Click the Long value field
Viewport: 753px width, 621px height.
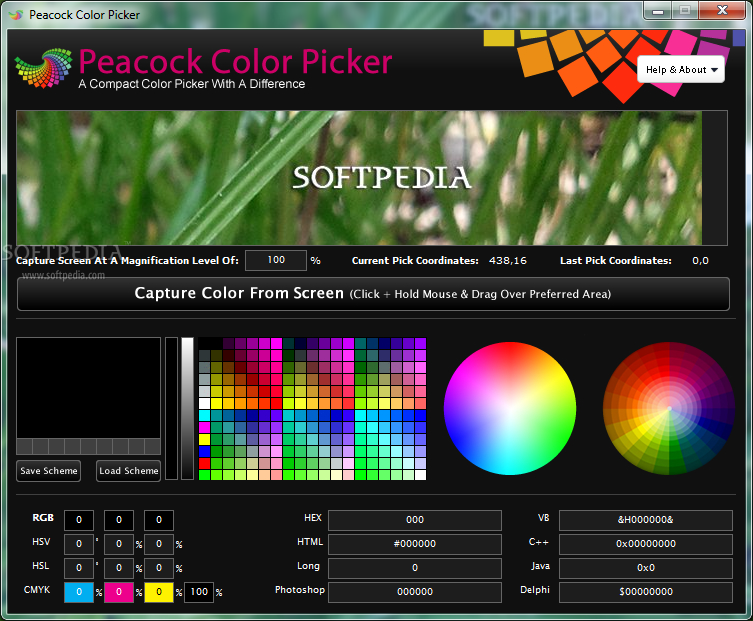[x=415, y=568]
